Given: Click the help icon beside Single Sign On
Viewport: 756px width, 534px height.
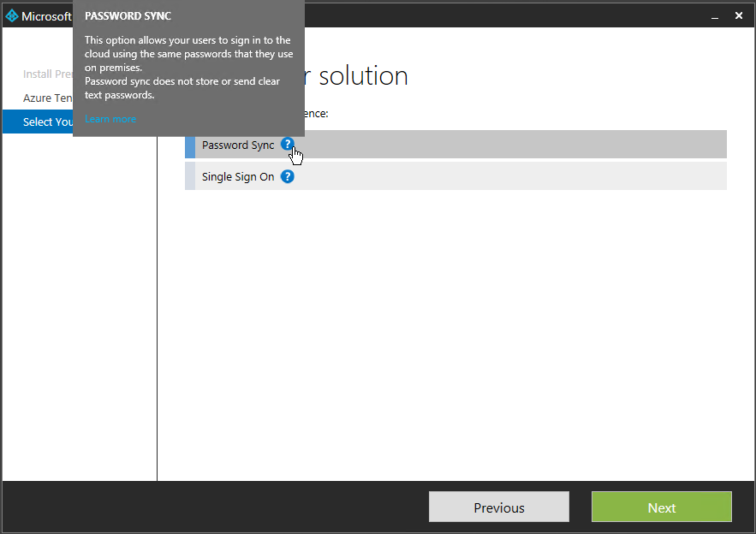Looking at the screenshot, I should click(x=288, y=177).
